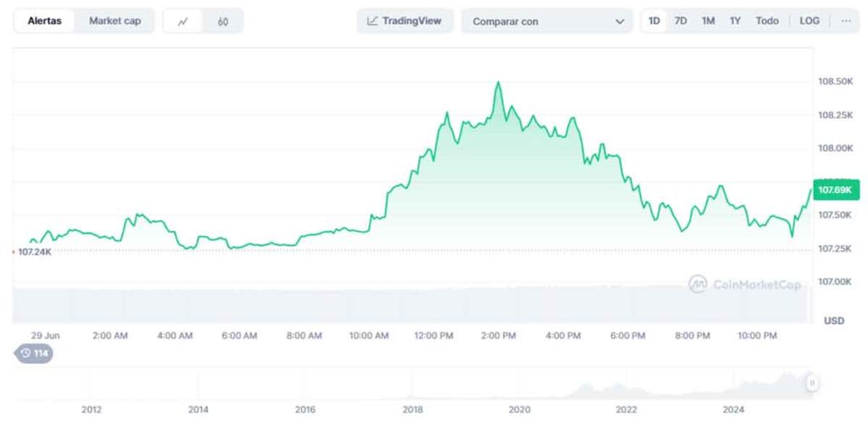Viewport: 868px width, 428px height.
Task: Select the 1M time range
Action: point(708,21)
